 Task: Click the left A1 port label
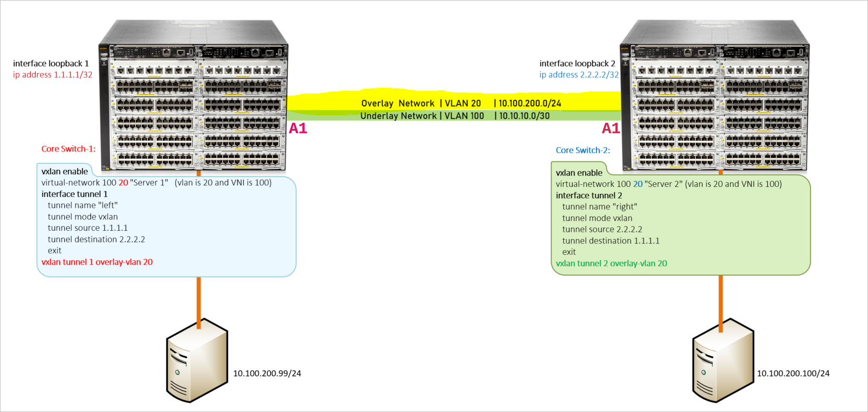(298, 128)
